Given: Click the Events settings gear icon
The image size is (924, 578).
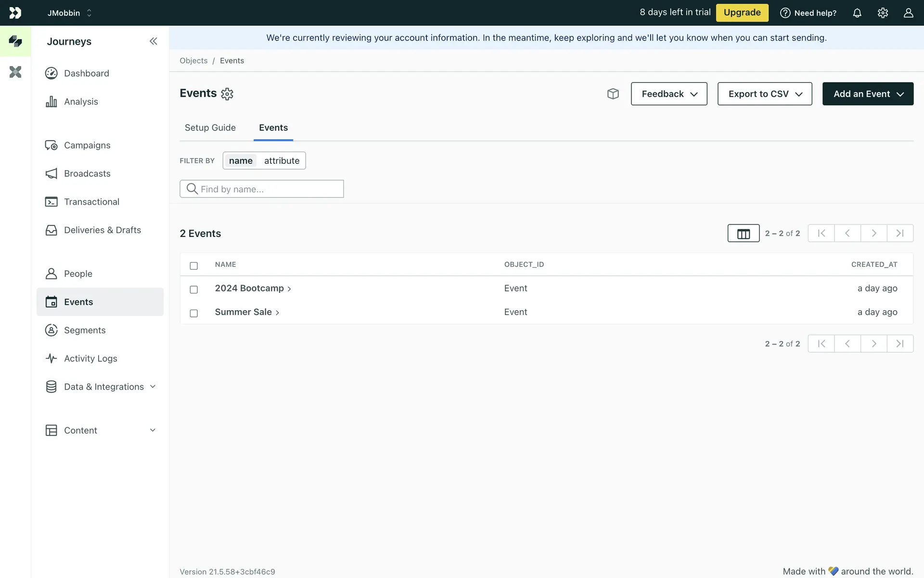Looking at the screenshot, I should 227,94.
